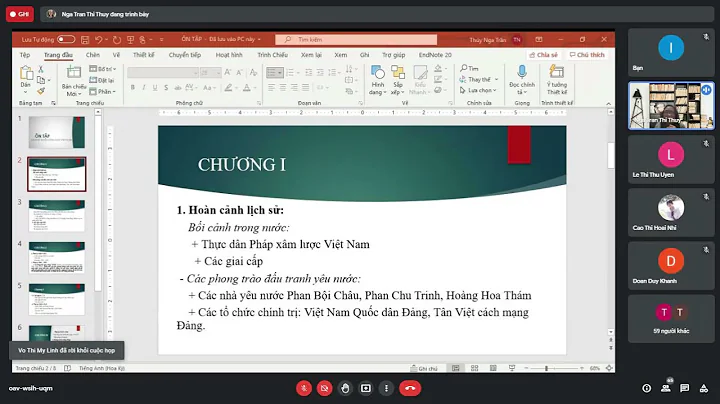Toggle bullet list formatting
The height and width of the screenshot is (404, 720).
(271, 73)
